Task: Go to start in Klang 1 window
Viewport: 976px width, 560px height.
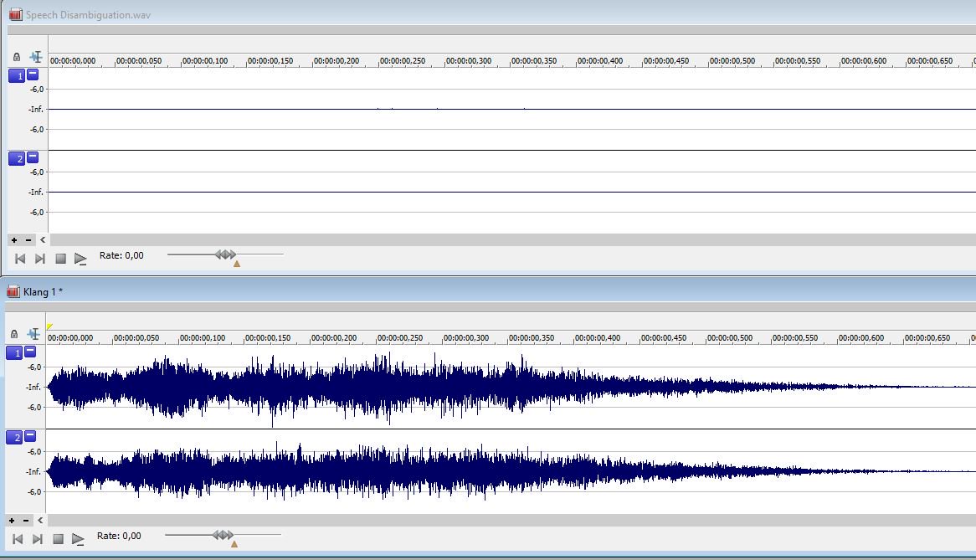Action: point(18,539)
